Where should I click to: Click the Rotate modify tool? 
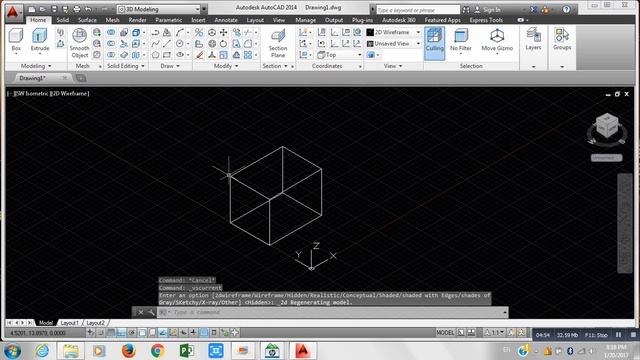tap(224, 43)
